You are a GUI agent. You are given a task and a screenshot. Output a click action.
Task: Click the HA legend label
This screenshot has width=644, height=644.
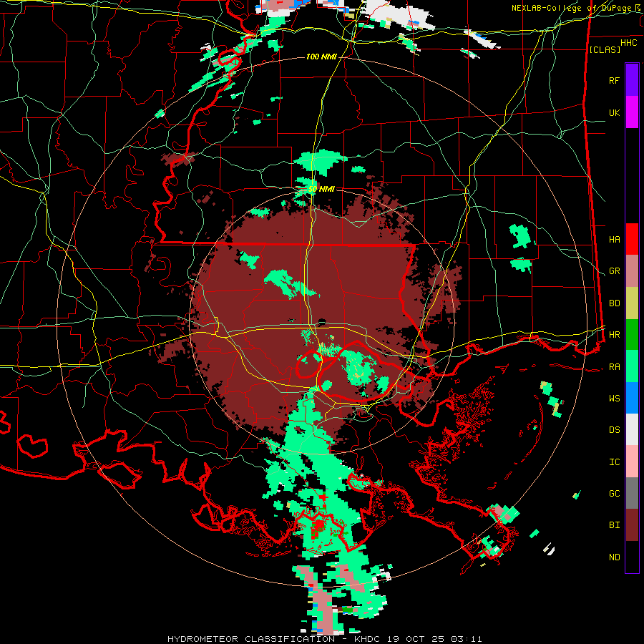point(614,239)
